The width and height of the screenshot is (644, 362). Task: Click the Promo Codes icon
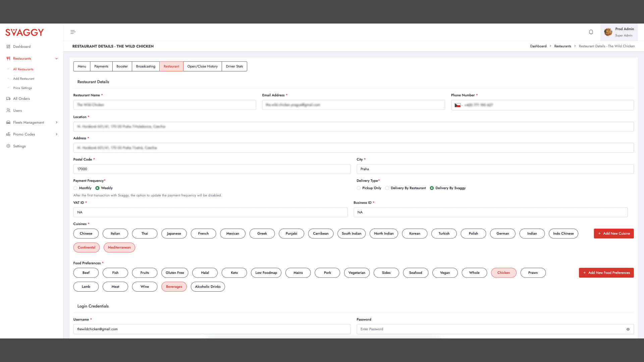coord(8,134)
